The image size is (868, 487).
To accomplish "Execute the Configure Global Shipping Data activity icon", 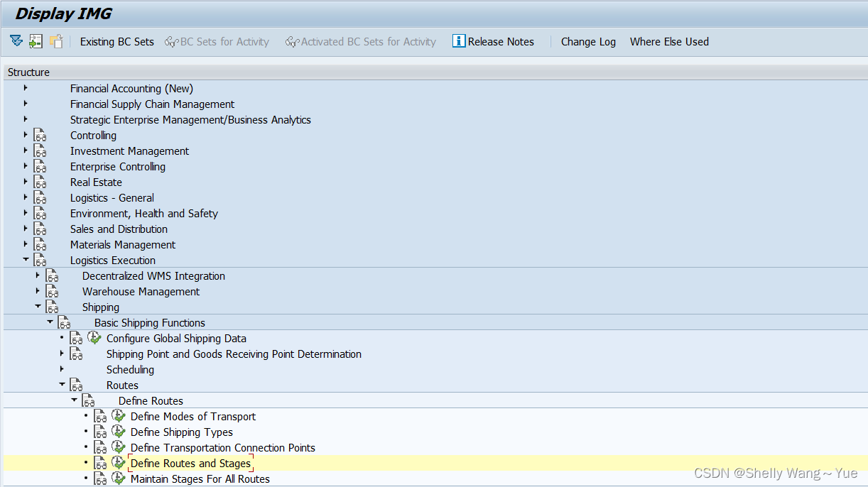I will click(94, 338).
